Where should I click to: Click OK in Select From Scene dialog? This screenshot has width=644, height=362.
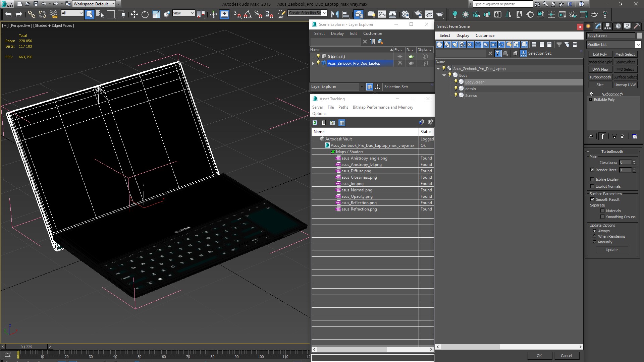click(539, 356)
